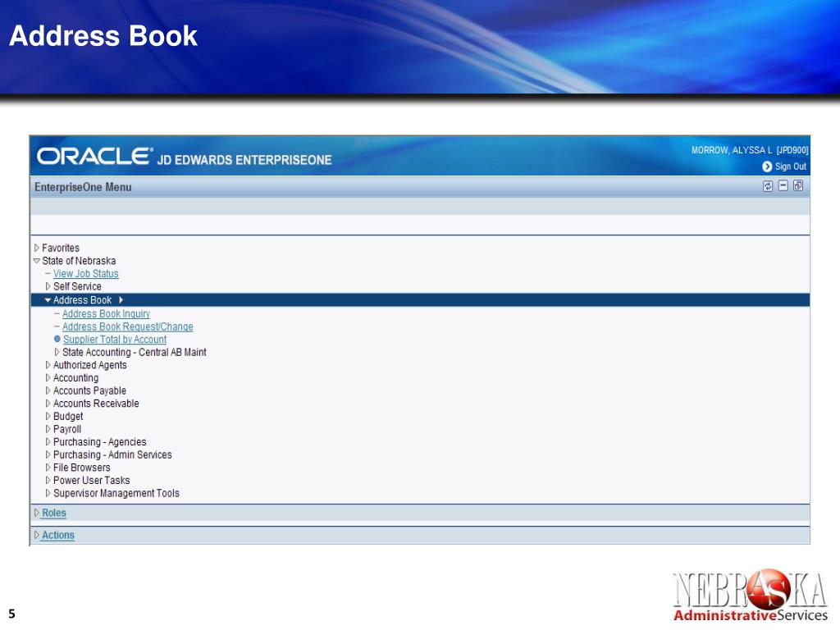Screen dimensions: 840x630
Task: Click the EnterpriseOne Menu title text
Action: click(x=83, y=188)
